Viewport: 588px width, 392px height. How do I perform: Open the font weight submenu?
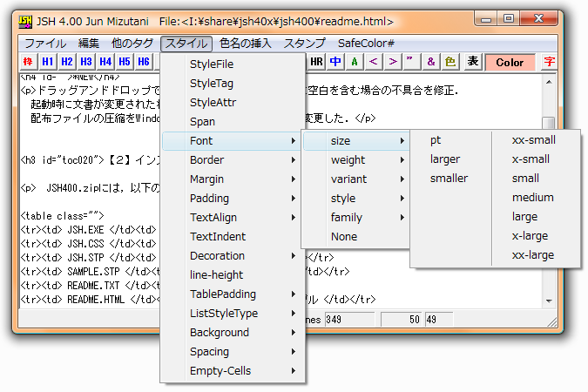[x=356, y=159]
